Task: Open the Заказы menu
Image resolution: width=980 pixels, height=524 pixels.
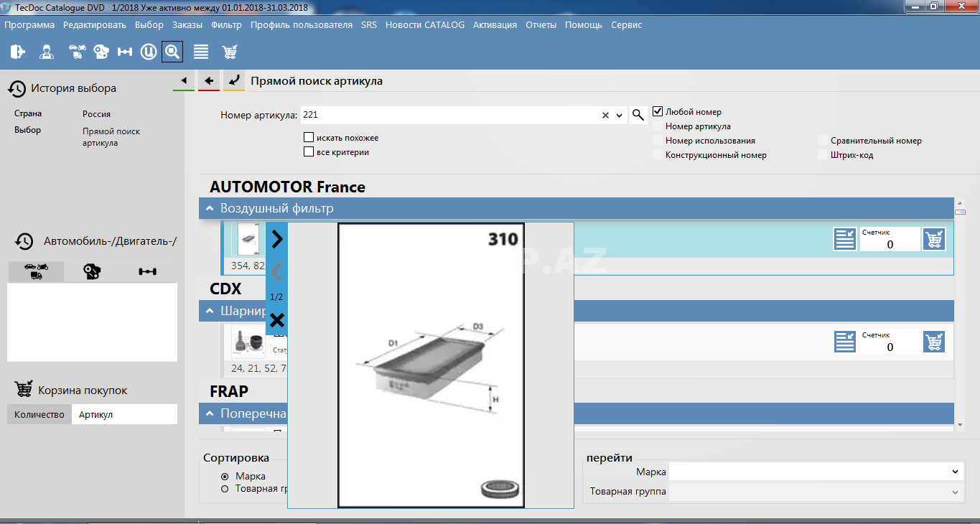Action: point(187,24)
